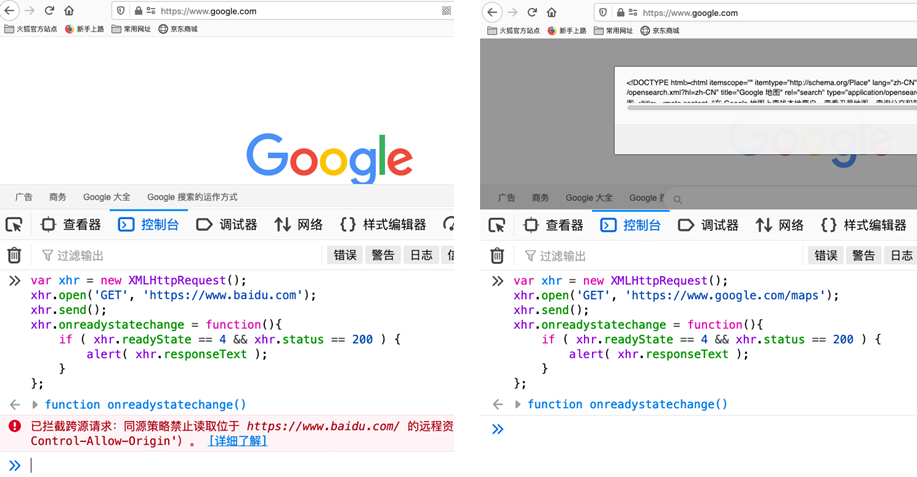The height and width of the screenshot is (477, 917).
Task: Click the overflow tools icon in left devtools
Action: click(x=449, y=224)
